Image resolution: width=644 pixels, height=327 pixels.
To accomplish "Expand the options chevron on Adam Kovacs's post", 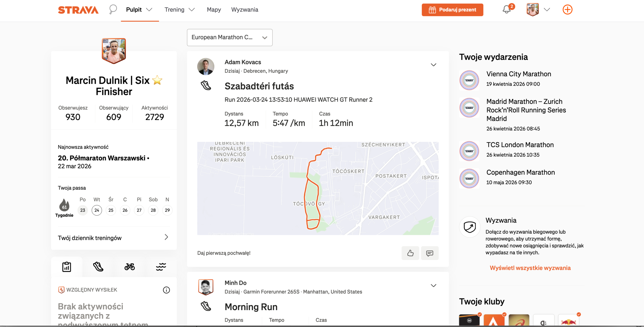I will click(x=433, y=65).
